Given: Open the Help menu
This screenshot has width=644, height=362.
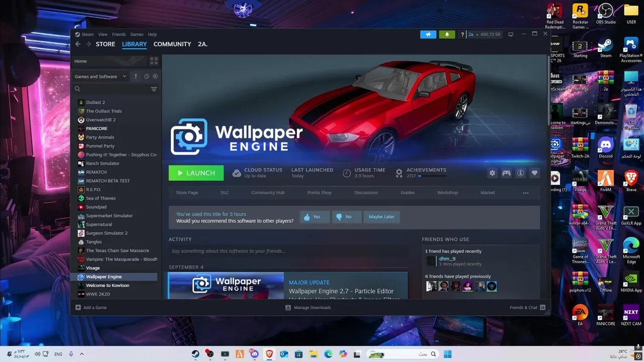Looking at the screenshot, I should 152,34.
